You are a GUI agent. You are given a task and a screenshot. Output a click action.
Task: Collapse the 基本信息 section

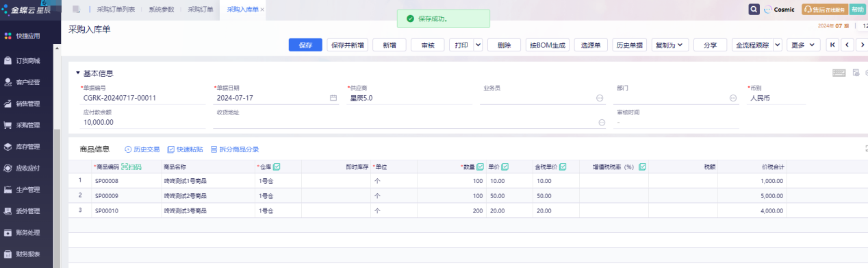(78, 73)
